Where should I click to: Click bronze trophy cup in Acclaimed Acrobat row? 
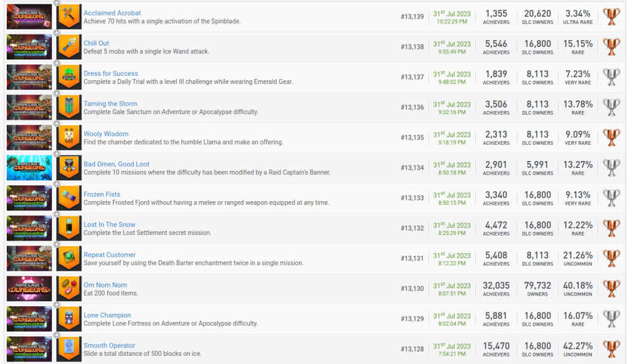pyautogui.click(x=611, y=17)
